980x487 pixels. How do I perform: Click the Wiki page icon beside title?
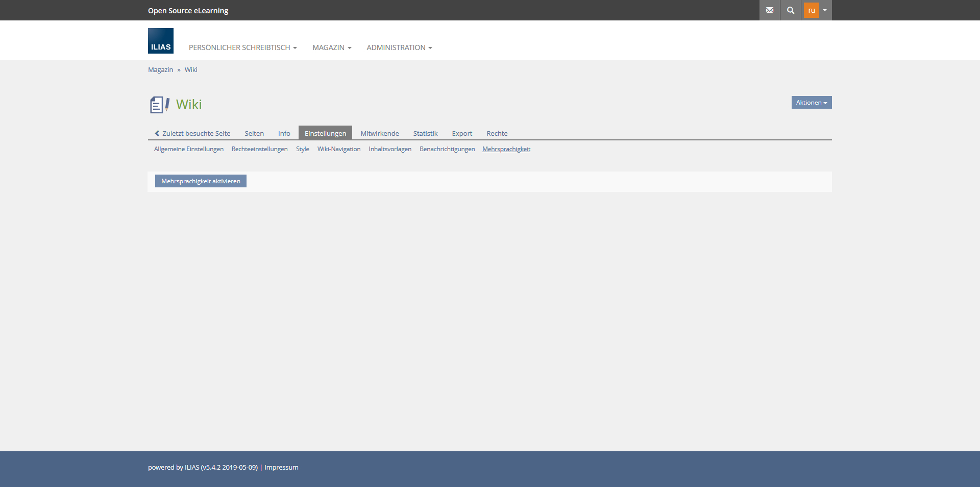159,105
